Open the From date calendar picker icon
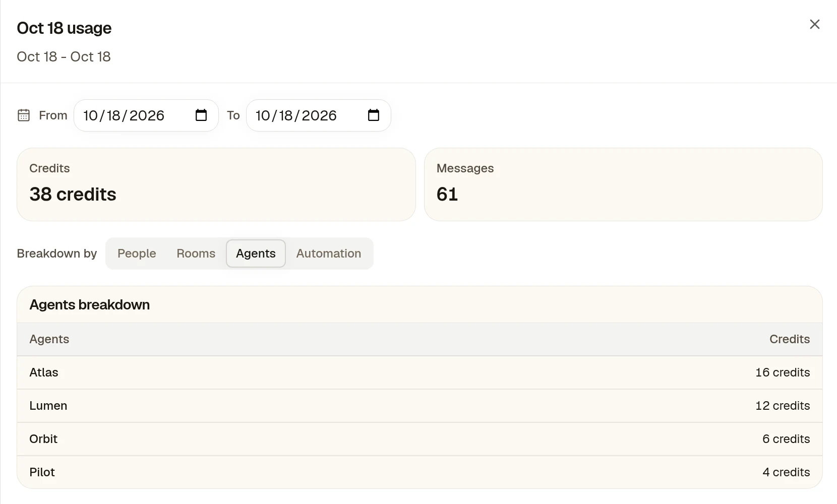Image resolution: width=837 pixels, height=504 pixels. click(x=201, y=115)
